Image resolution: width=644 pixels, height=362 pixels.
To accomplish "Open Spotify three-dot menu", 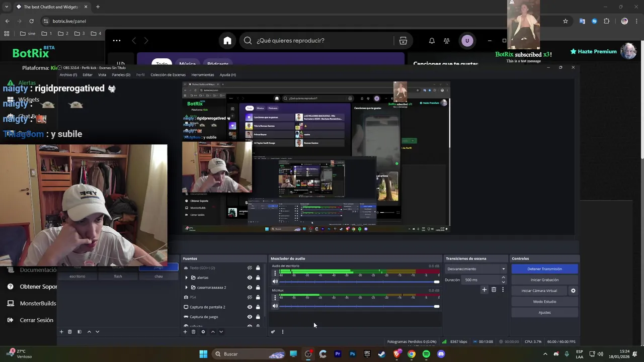I will 117,41.
